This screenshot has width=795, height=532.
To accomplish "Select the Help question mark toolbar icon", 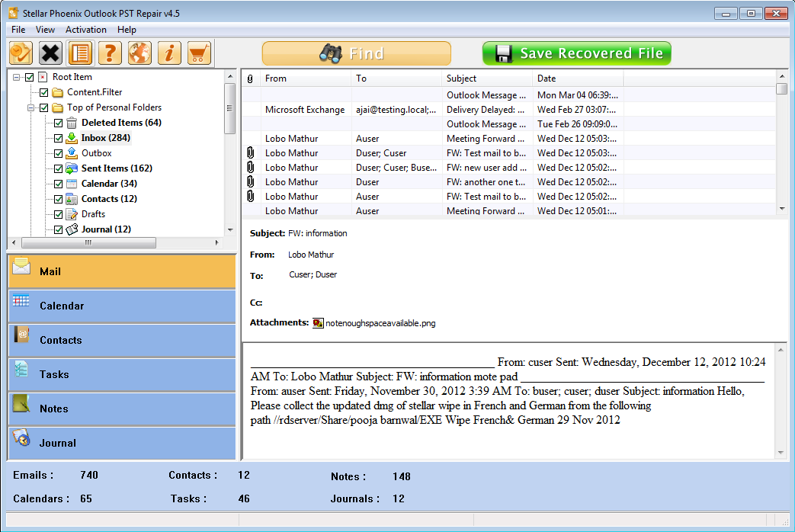I will tap(109, 53).
